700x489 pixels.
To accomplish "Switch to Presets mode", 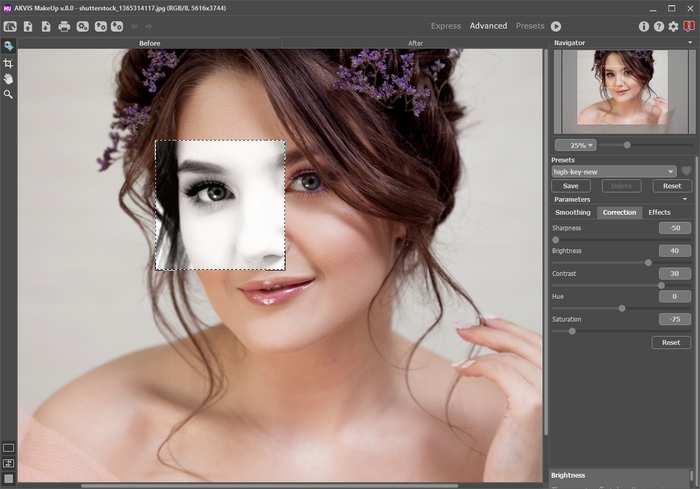I will pyautogui.click(x=530, y=26).
